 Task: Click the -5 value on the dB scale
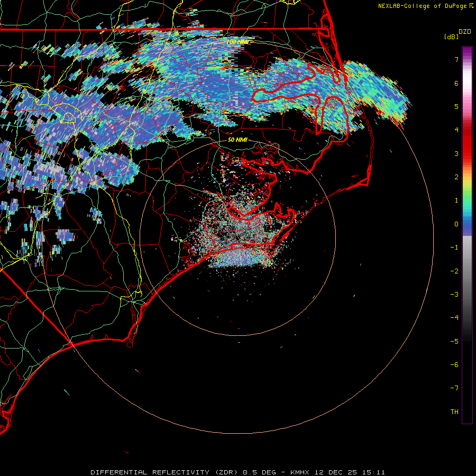(x=454, y=342)
